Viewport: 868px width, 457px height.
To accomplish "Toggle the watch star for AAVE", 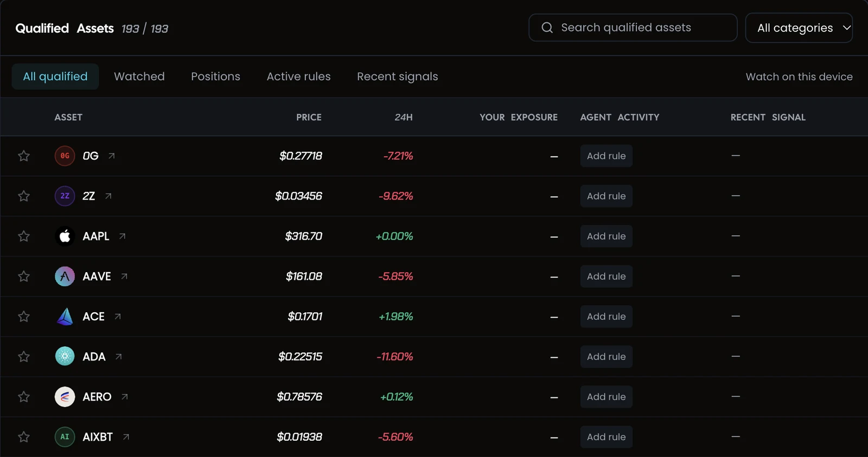I will (x=24, y=276).
